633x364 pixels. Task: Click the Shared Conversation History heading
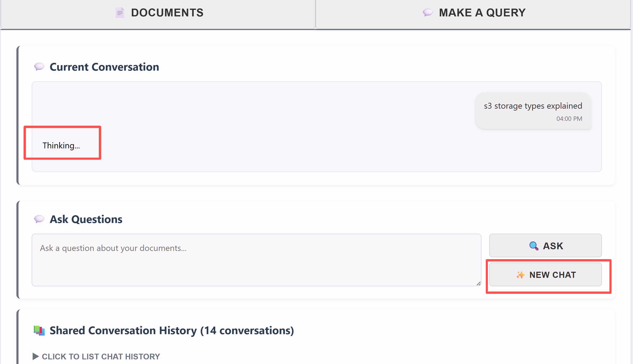(172, 331)
